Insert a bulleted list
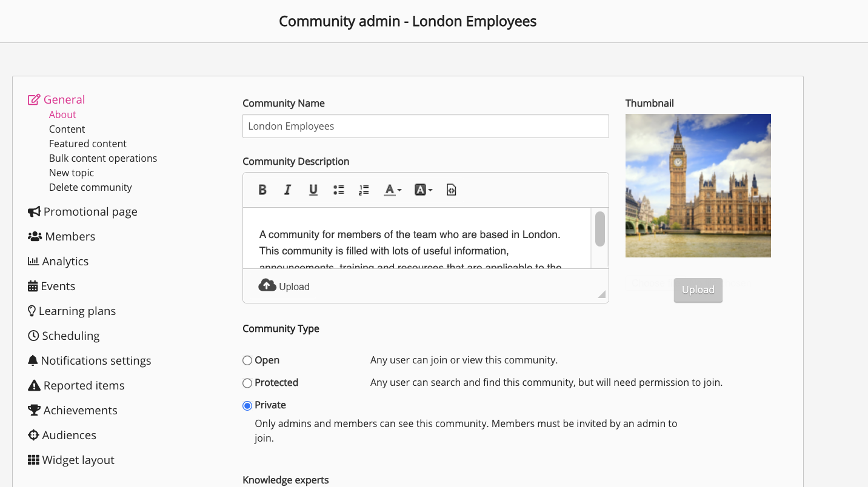The width and height of the screenshot is (868, 487). 339,190
